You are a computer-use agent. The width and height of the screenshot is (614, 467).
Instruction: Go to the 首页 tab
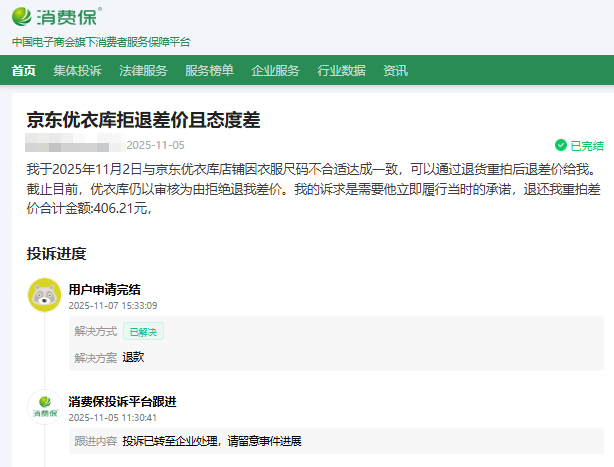click(24, 70)
